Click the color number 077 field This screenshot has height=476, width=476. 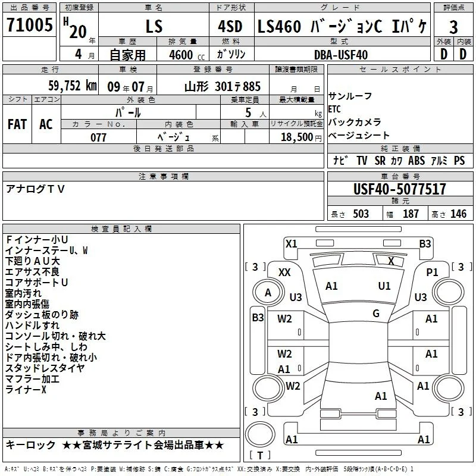(x=98, y=137)
